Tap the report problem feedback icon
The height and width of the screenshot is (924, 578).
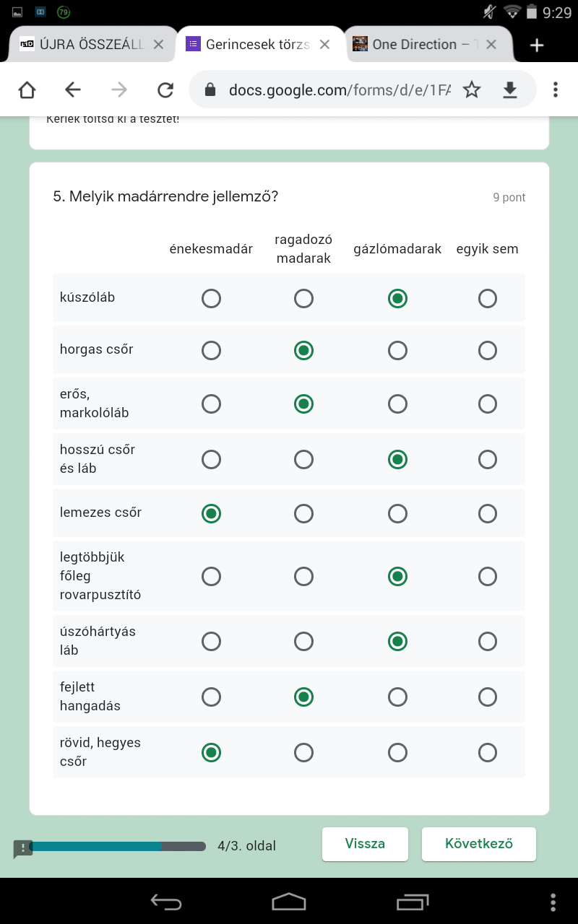[23, 848]
